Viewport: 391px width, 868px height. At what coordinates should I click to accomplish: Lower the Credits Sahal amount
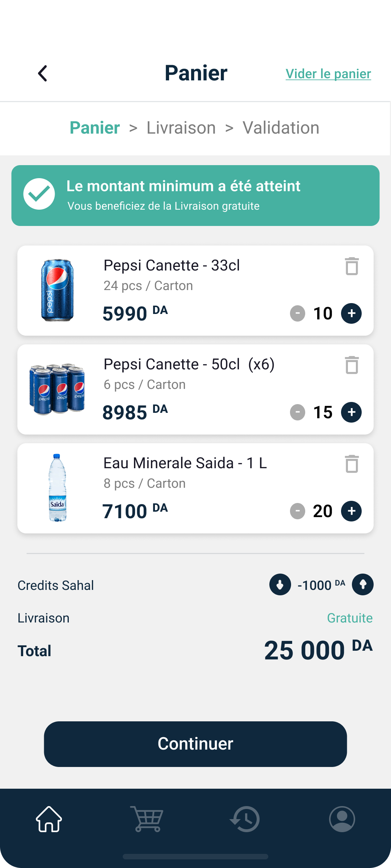[280, 584]
